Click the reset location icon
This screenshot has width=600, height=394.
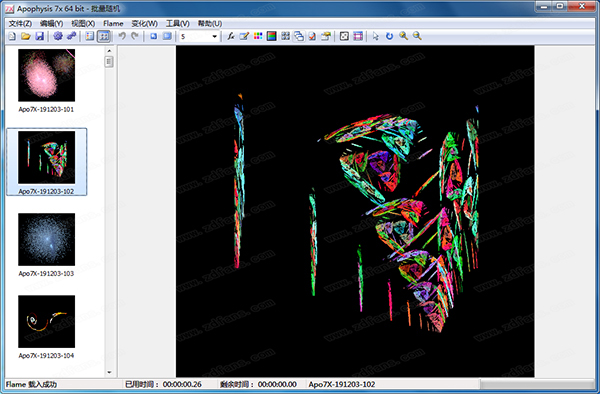coord(153,36)
